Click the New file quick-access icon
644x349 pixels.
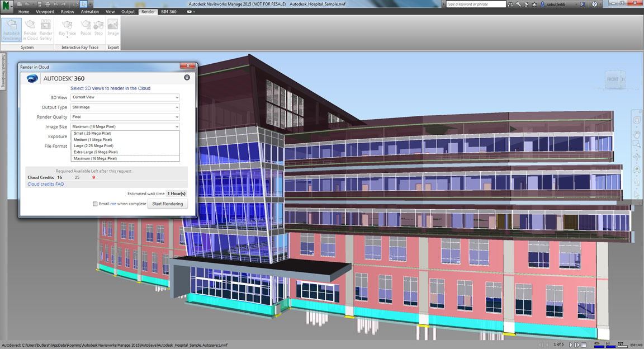pos(20,4)
